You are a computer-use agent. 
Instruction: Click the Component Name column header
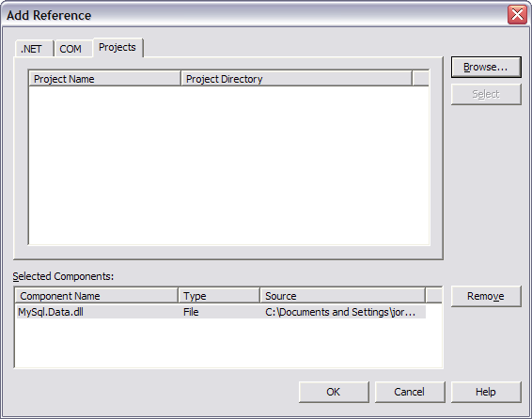[x=97, y=296]
